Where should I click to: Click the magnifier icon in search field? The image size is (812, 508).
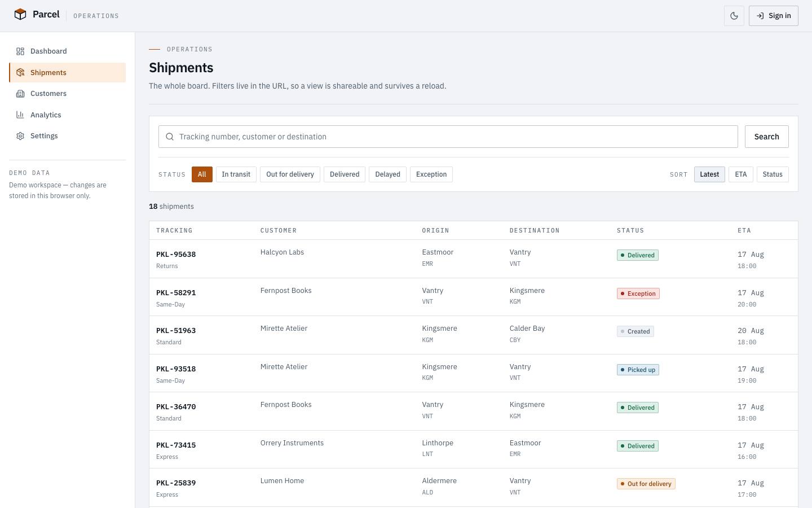[170, 137]
